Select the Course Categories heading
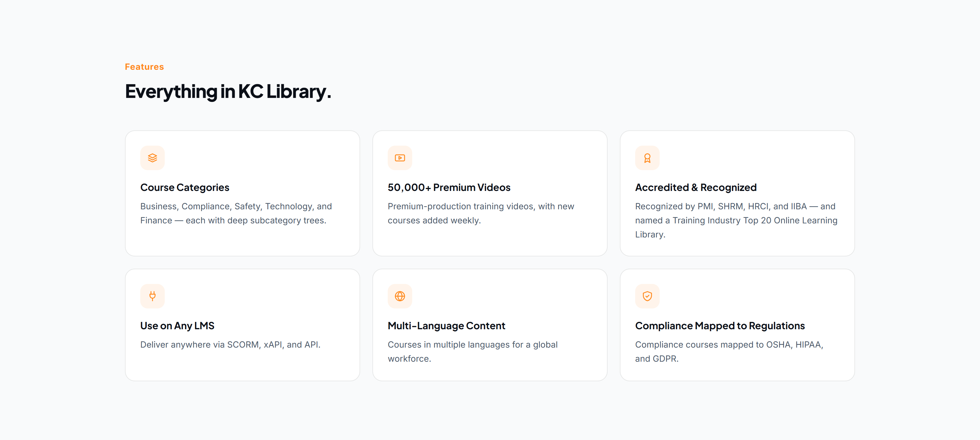The width and height of the screenshot is (980, 440). 185,187
